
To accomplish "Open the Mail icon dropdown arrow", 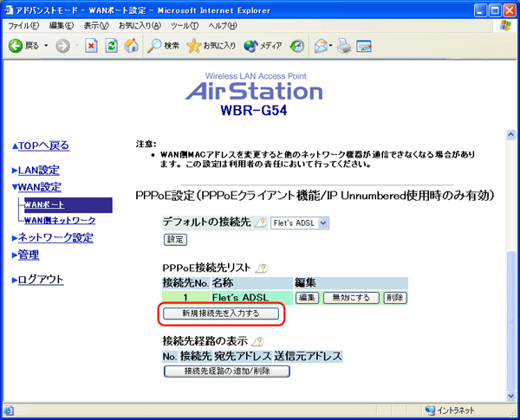I will tap(331, 45).
